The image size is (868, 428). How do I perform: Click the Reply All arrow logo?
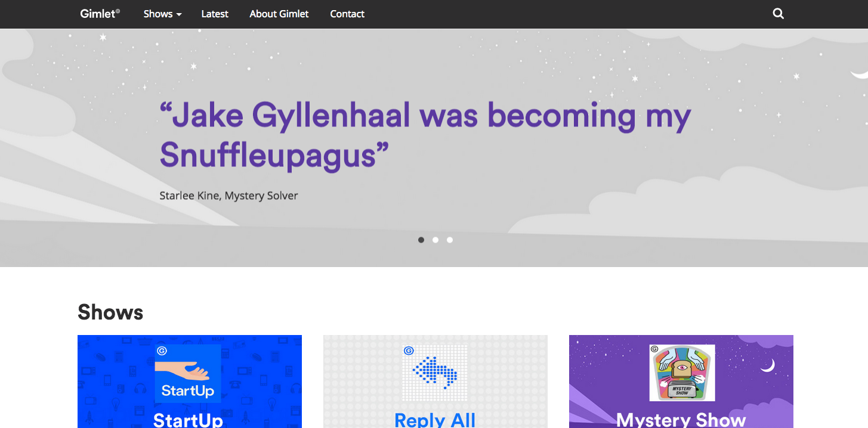[435, 373]
